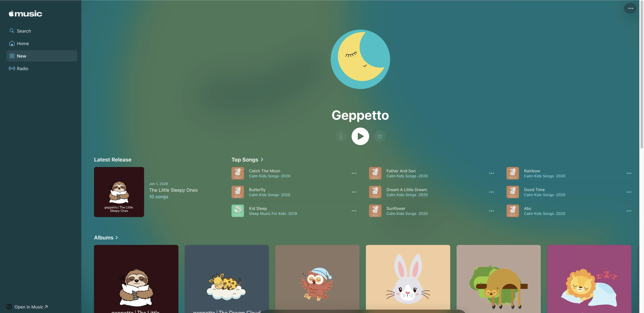
Task: Play Catch The Moon via its artwork
Action: (x=237, y=173)
